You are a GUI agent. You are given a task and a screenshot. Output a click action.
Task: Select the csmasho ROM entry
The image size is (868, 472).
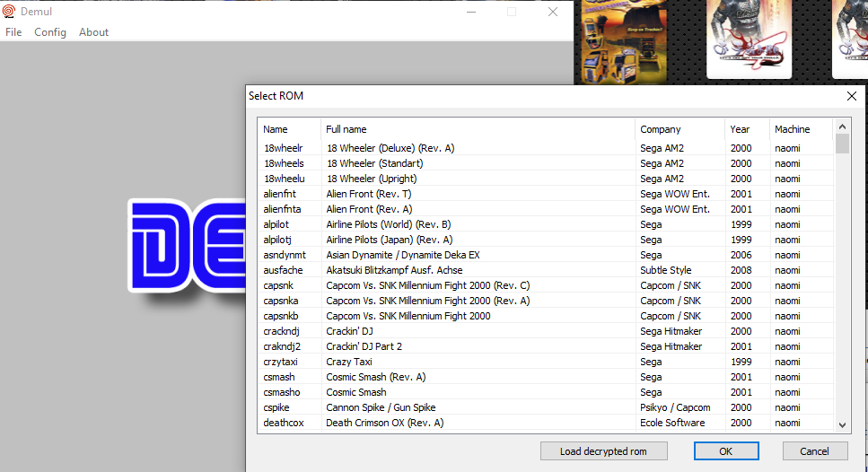(x=546, y=392)
